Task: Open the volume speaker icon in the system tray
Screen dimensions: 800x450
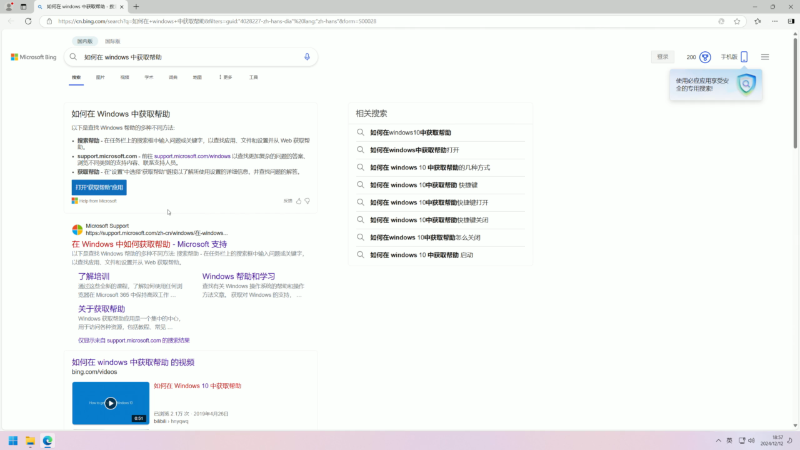Action: coord(752,441)
